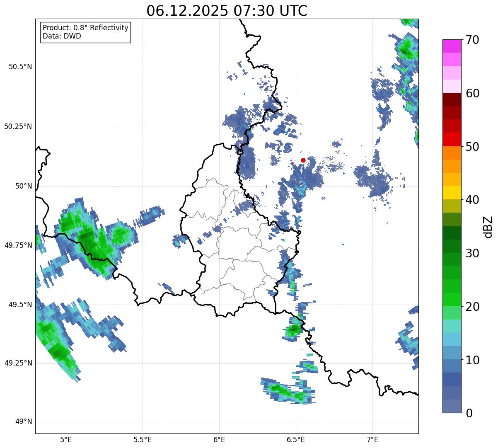Click the bright green colorbar swatch above 20

tap(452, 300)
